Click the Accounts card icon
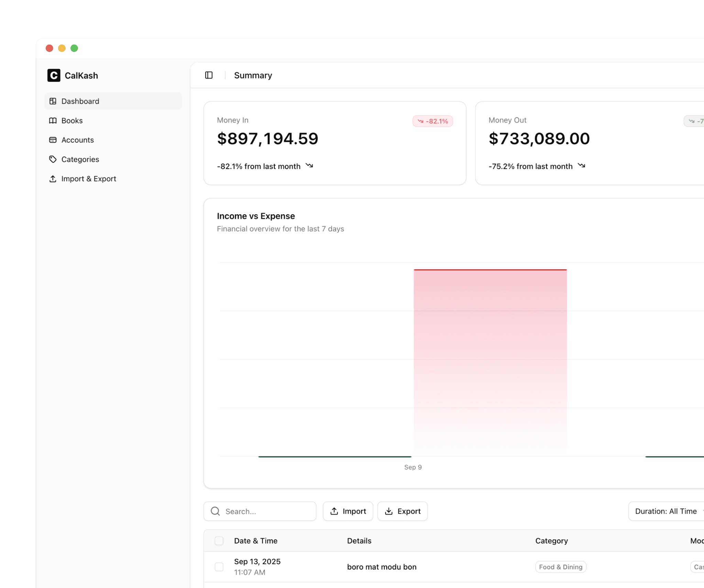Viewport: 704px width, 588px height. tap(53, 140)
